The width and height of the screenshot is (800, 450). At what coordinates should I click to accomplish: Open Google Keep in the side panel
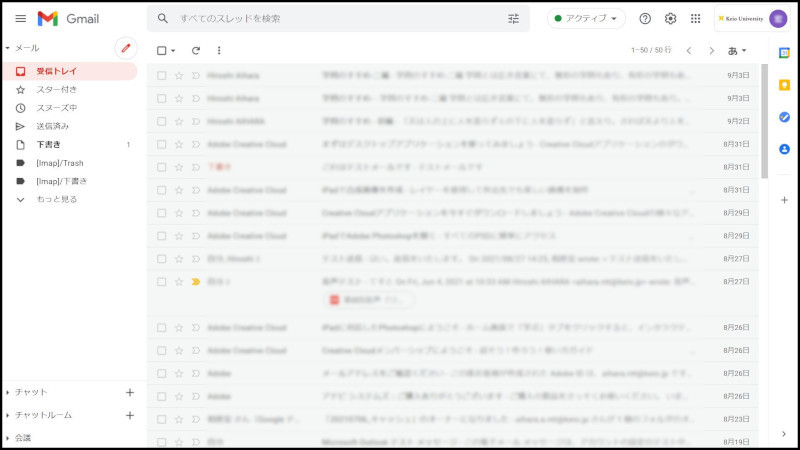[x=784, y=84]
